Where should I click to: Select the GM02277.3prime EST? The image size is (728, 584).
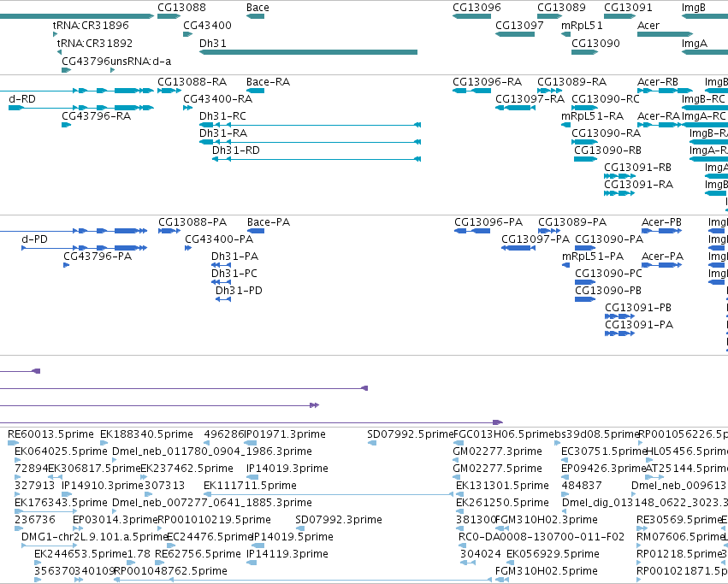[455, 460]
